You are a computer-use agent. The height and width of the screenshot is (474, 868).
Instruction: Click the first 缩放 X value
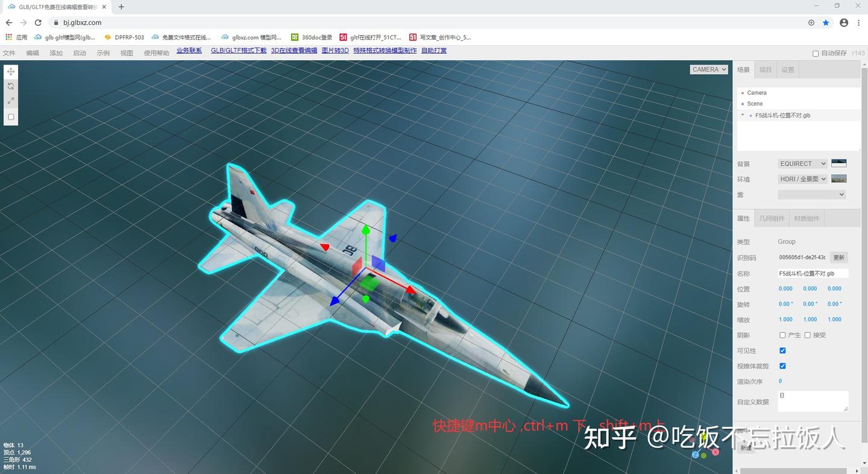[x=786, y=320]
